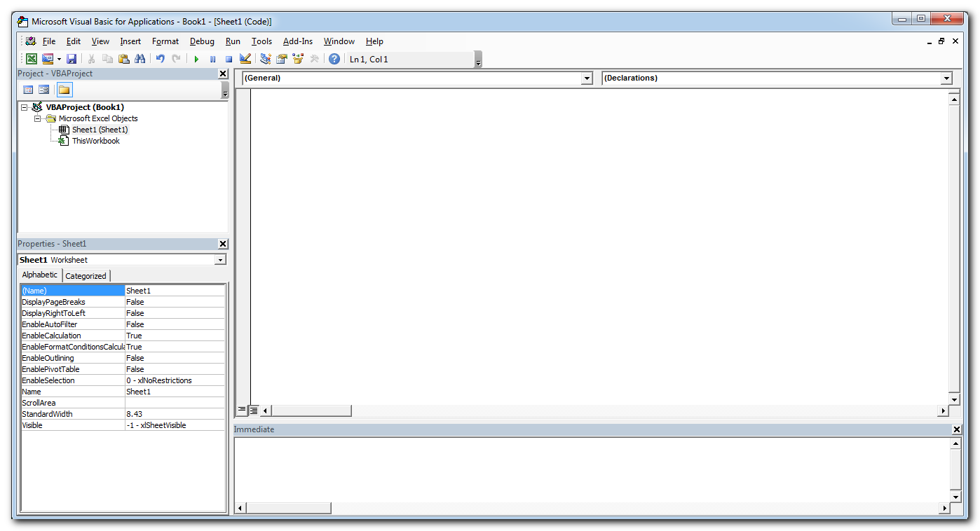This screenshot has height=531, width=980.
Task: Open the Help menu
Action: pos(374,41)
